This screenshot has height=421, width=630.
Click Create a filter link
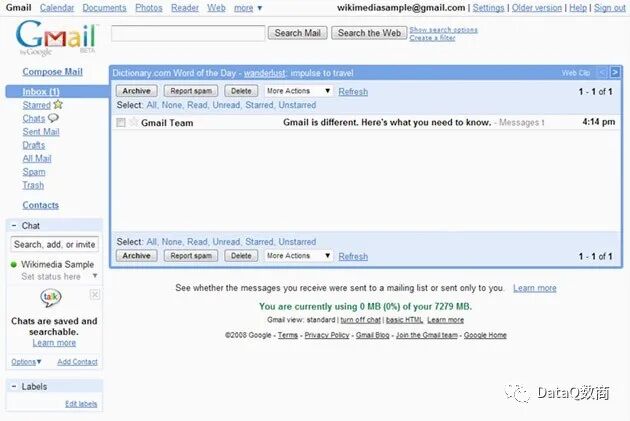[x=432, y=38]
